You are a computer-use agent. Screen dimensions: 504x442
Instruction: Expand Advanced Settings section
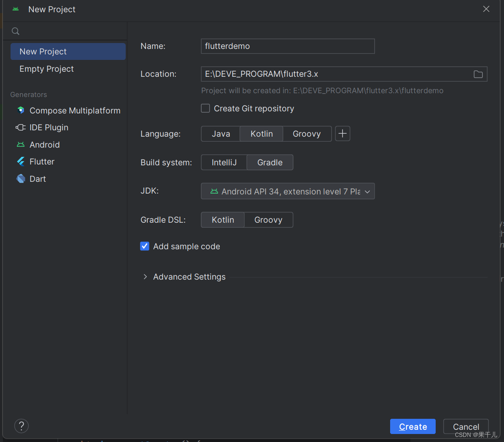[145, 277]
